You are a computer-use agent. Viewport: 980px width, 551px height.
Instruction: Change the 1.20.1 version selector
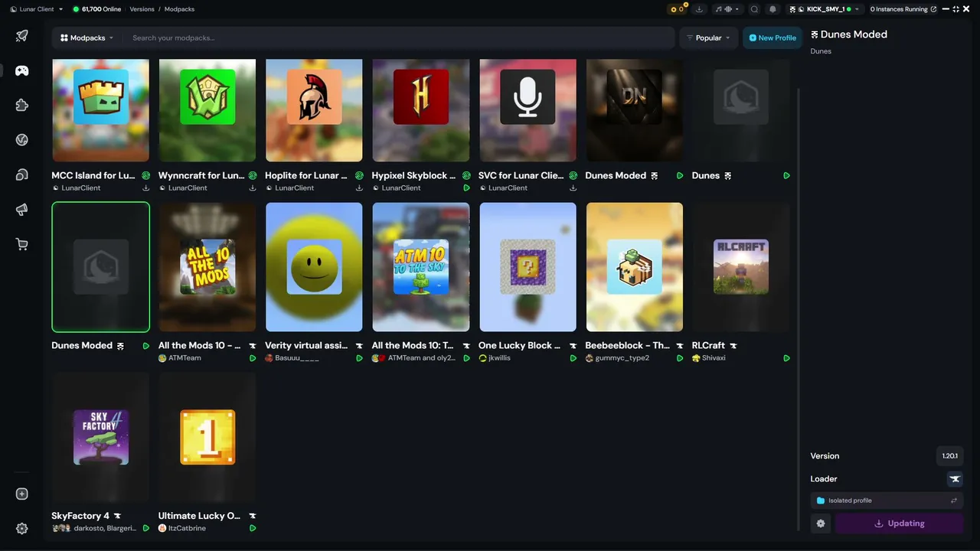click(x=949, y=456)
